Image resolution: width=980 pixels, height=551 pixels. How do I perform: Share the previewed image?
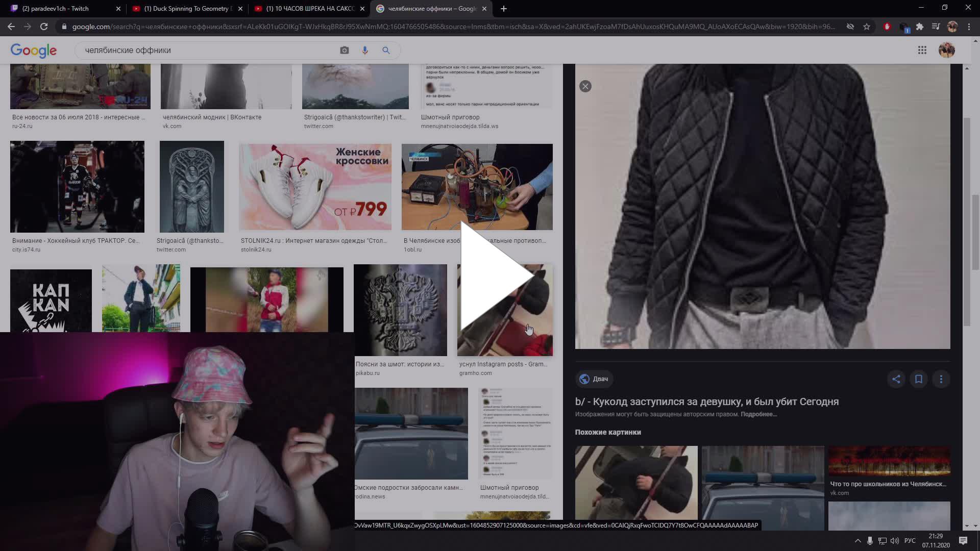[896, 379]
